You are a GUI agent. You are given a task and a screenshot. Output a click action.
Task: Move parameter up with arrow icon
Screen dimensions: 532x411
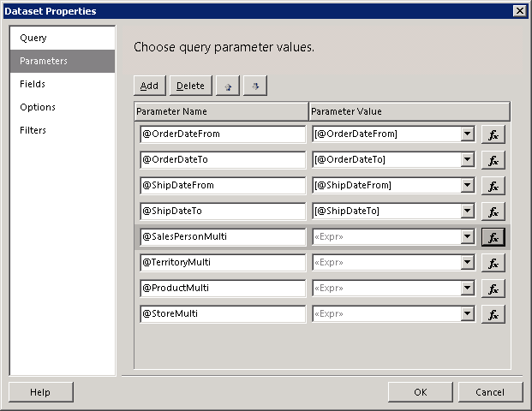(x=227, y=86)
